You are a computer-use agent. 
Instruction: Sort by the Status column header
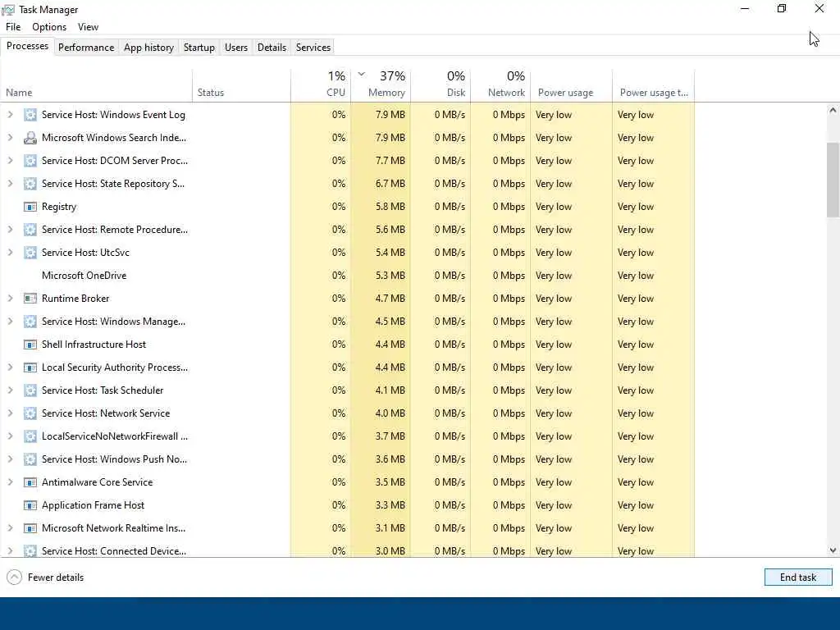[241, 85]
